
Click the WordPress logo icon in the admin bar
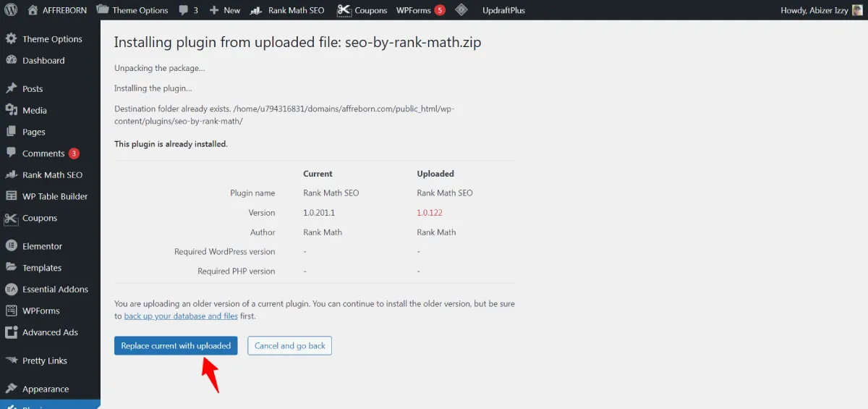[11, 10]
